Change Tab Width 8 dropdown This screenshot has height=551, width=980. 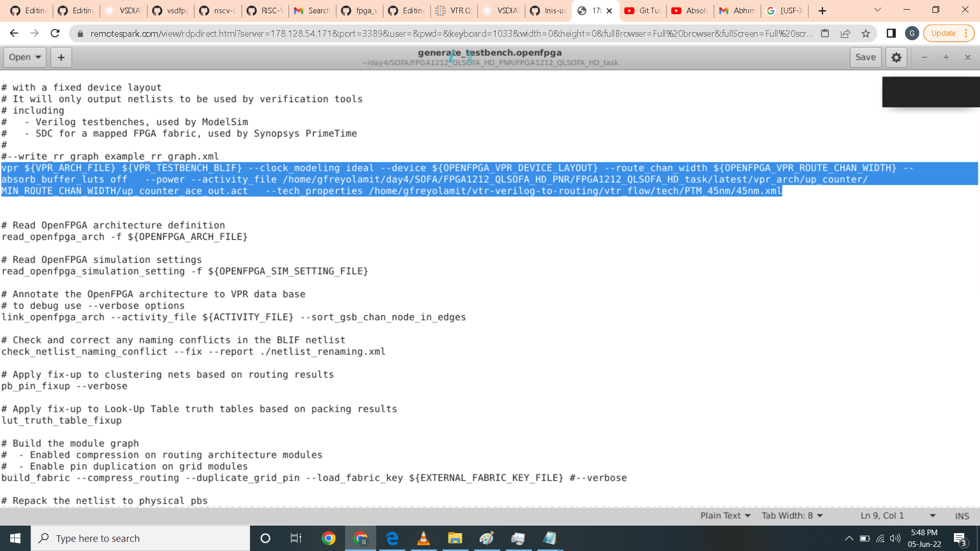pos(792,516)
